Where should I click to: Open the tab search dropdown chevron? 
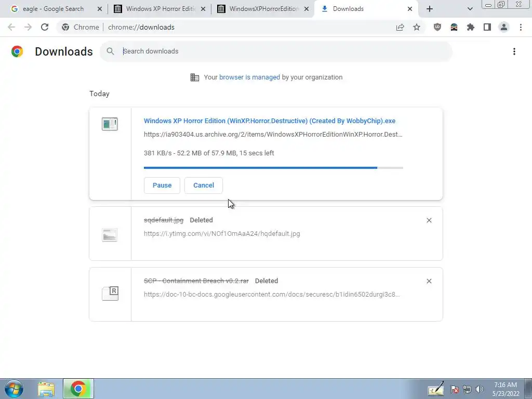click(x=470, y=9)
